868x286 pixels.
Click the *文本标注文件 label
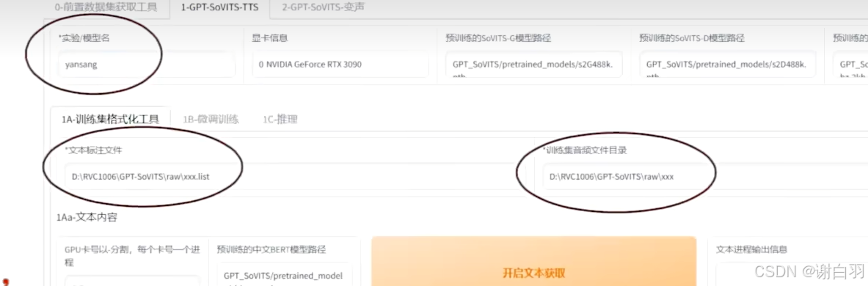(x=93, y=150)
